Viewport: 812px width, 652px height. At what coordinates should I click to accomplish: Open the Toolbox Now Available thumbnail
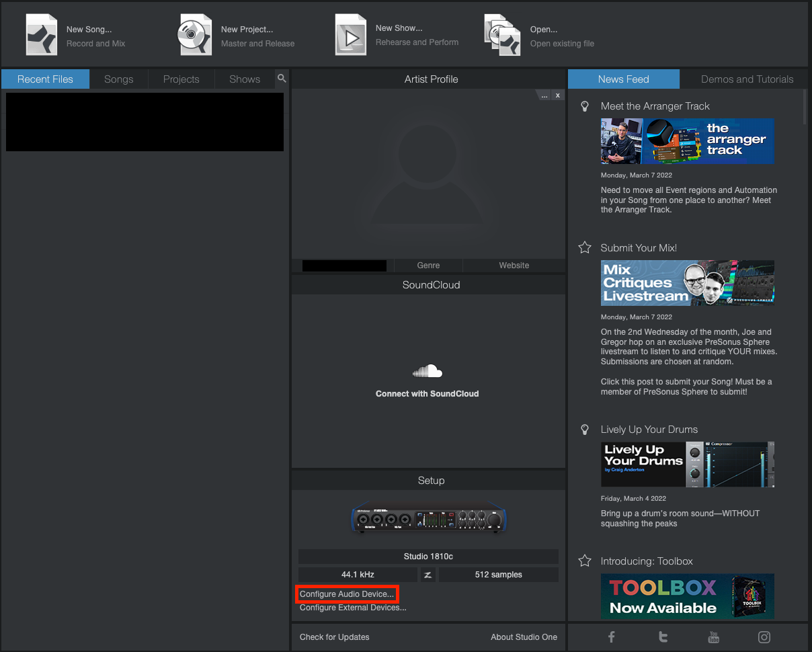pyautogui.click(x=687, y=596)
